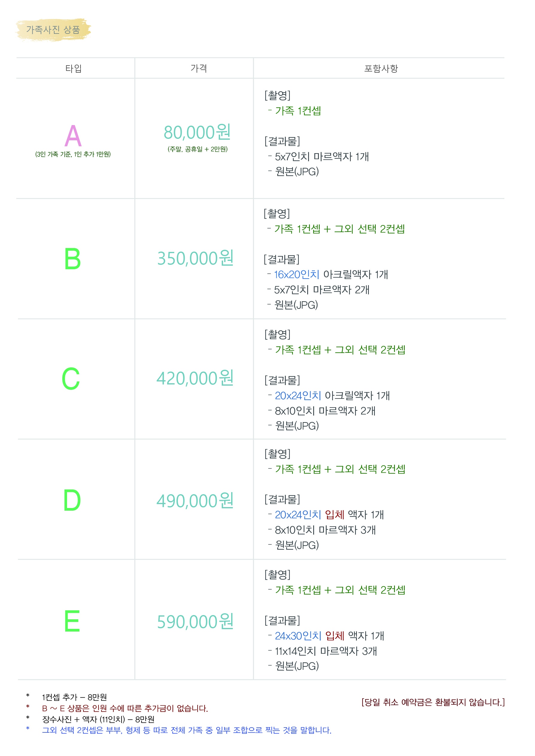This screenshot has height=756, width=535.
Task: Select the green letter B package type
Action: [x=72, y=259]
